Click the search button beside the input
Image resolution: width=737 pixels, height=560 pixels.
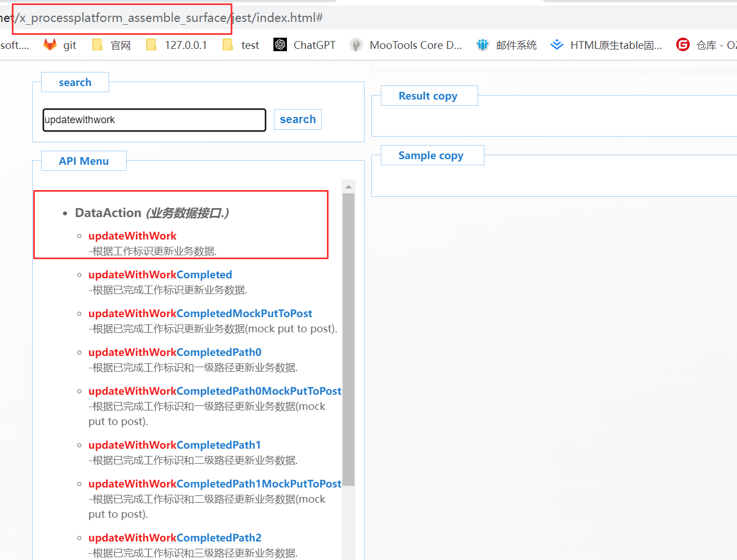tap(298, 119)
